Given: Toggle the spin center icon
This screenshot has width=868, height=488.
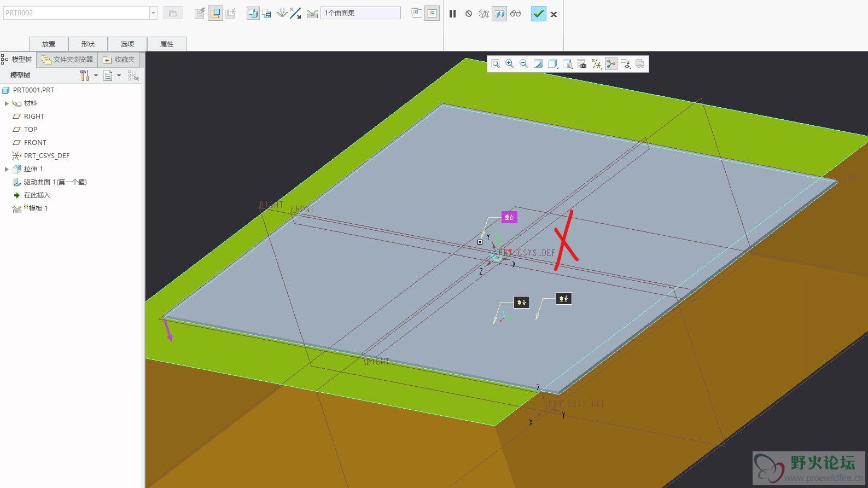Looking at the screenshot, I should point(611,64).
